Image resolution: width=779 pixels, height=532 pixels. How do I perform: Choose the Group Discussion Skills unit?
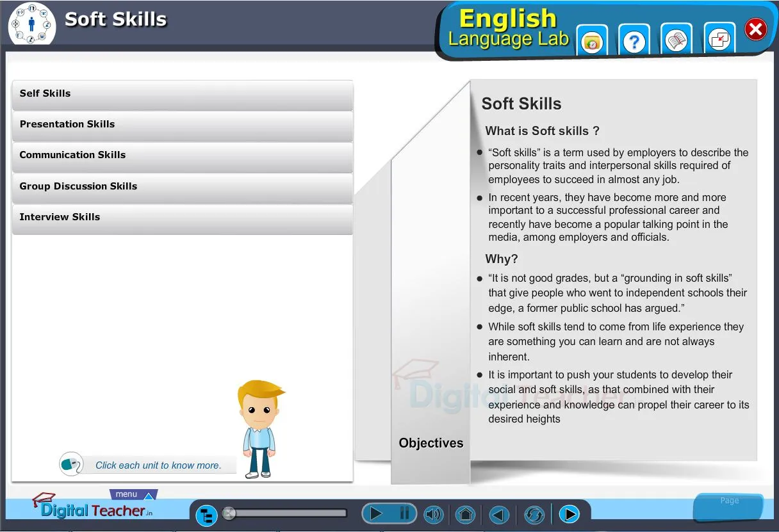(x=182, y=188)
